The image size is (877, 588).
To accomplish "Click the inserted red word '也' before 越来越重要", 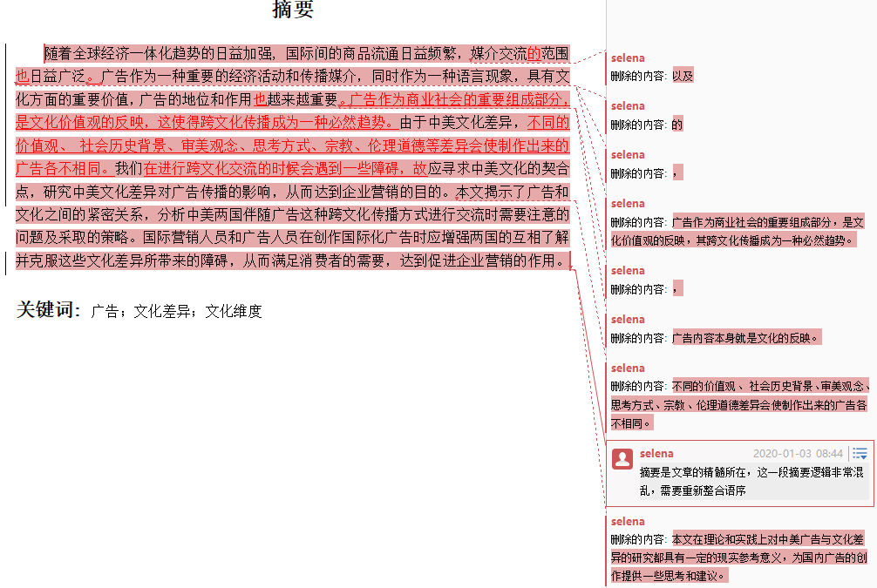I will click(x=260, y=99).
